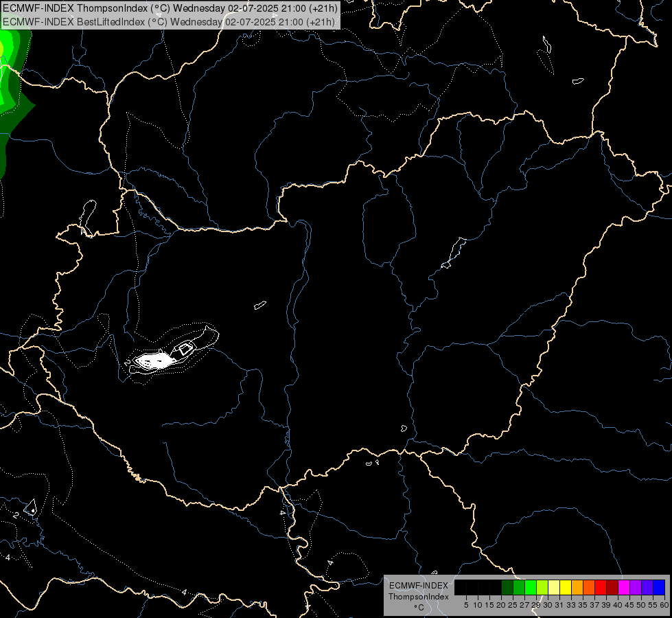Click the legend label 'ECMWF-INDEX'
The height and width of the screenshot is (618, 672).
click(x=418, y=586)
